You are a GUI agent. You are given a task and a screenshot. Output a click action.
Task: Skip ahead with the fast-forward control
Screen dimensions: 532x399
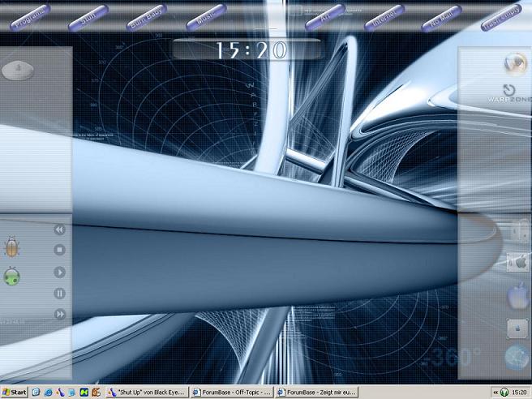click(59, 314)
